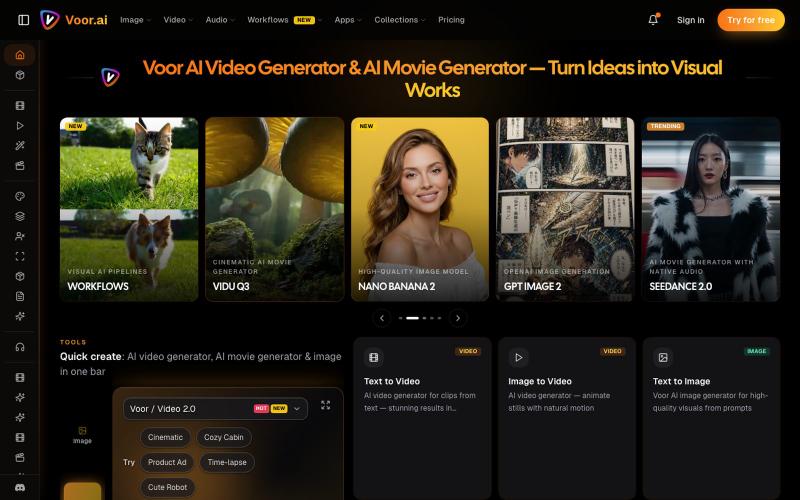Screen dimensions: 800x500
Task: Click the sidebar corner-brackets frame icon
Action: tap(20, 256)
